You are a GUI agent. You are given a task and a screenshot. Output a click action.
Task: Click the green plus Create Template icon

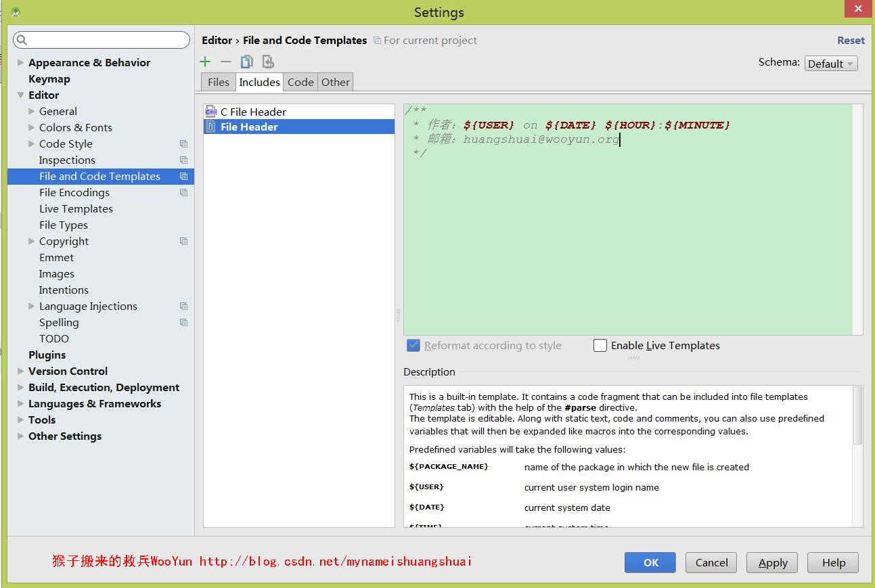(205, 62)
